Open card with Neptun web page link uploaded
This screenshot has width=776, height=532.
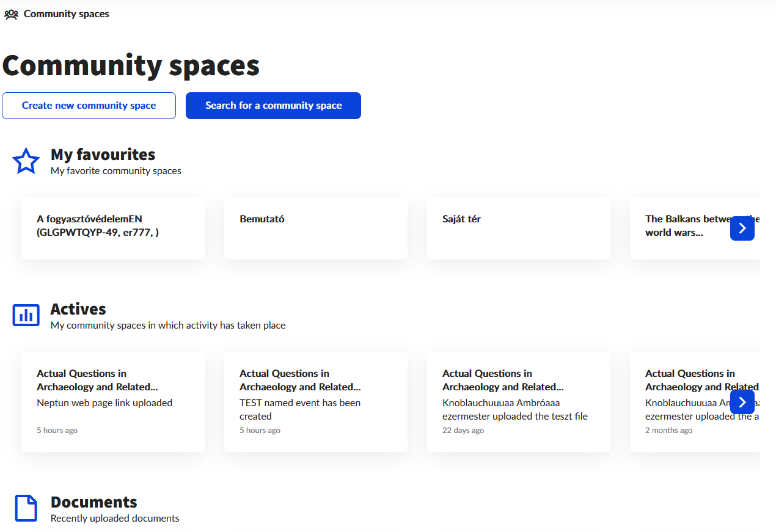point(113,401)
